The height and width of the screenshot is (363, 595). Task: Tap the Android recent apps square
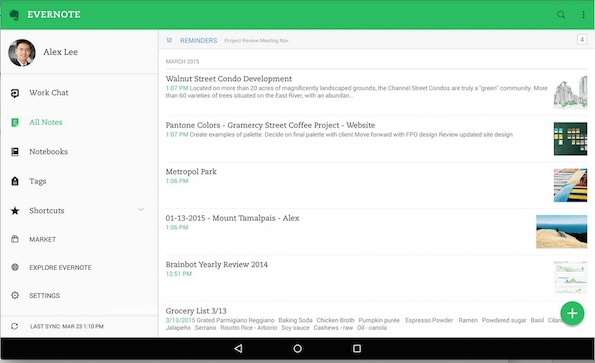[357, 348]
